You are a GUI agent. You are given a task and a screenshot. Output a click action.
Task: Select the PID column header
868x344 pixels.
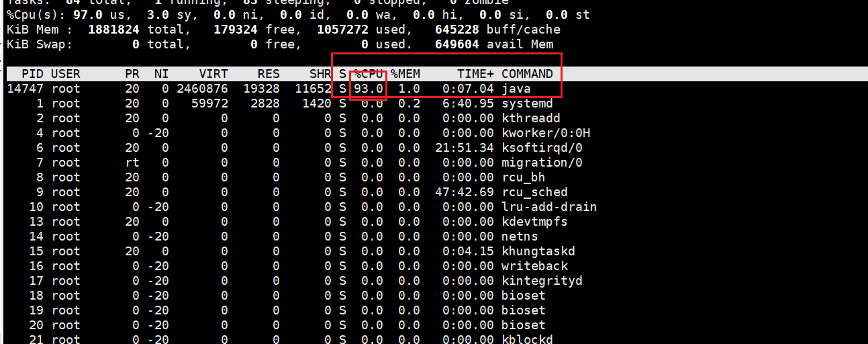click(32, 74)
